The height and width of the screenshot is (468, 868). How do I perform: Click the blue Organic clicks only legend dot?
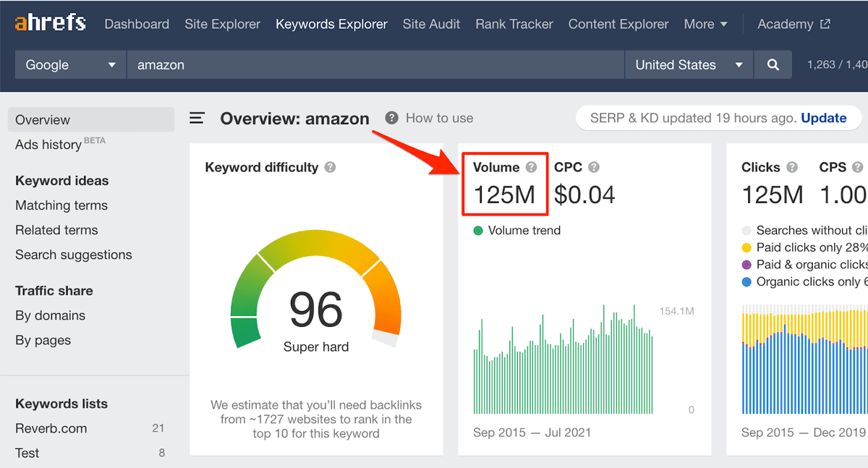746,282
